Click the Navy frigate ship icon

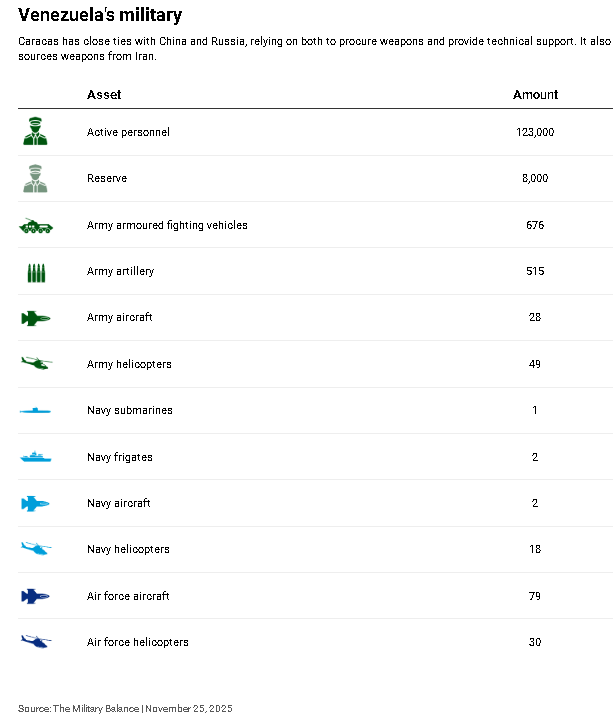click(x=36, y=457)
